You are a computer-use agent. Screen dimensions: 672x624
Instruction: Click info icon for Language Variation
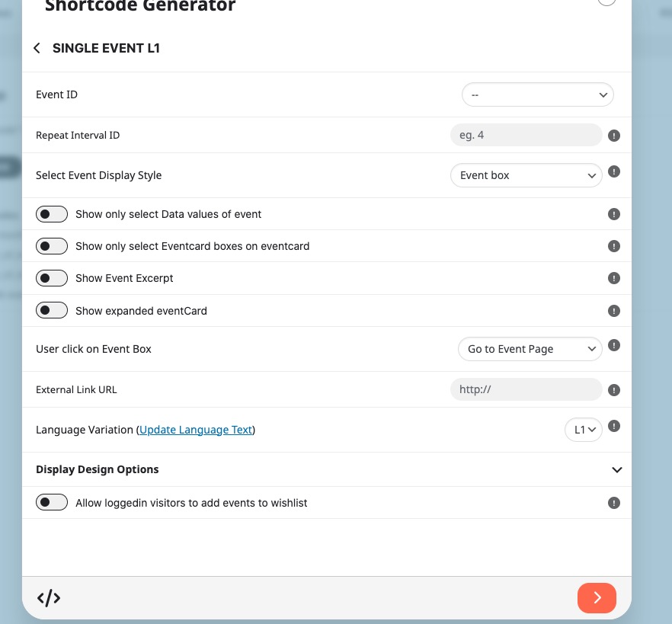click(614, 426)
